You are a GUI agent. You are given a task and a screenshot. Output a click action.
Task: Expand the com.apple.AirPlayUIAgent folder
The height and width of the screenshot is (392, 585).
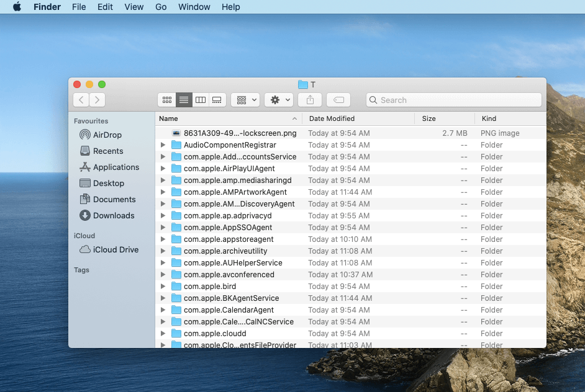click(x=163, y=169)
